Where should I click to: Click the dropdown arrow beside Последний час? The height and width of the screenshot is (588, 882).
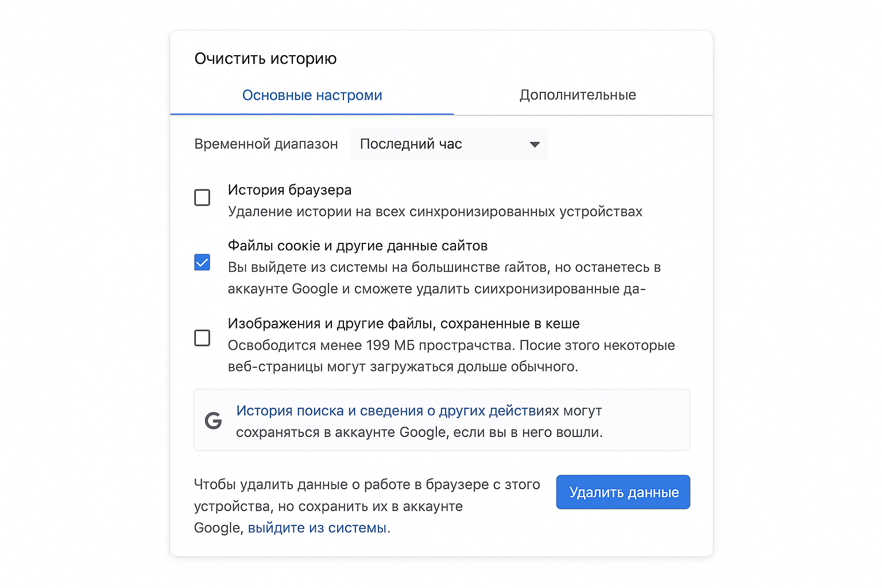[x=534, y=144]
